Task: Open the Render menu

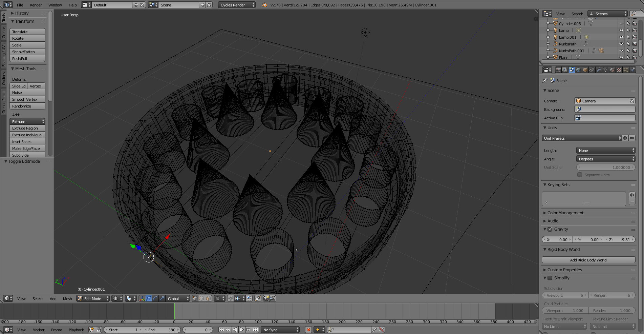Action: coord(36,5)
